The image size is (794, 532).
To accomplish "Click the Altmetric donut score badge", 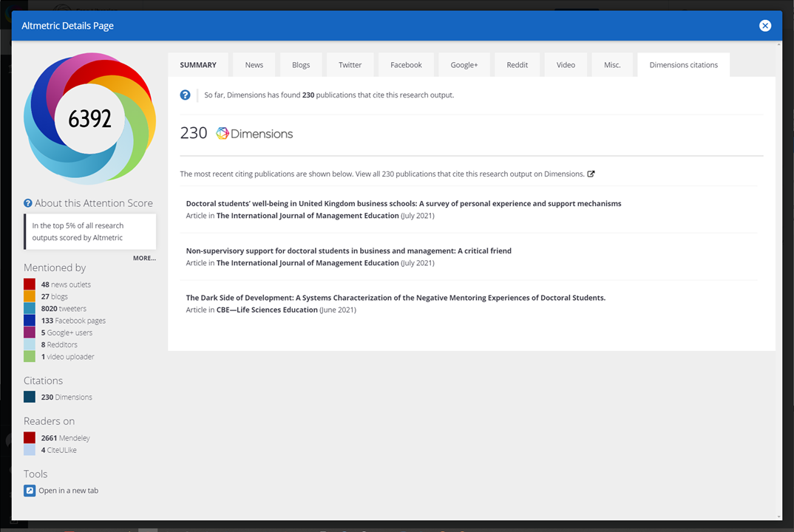I will pyautogui.click(x=89, y=117).
